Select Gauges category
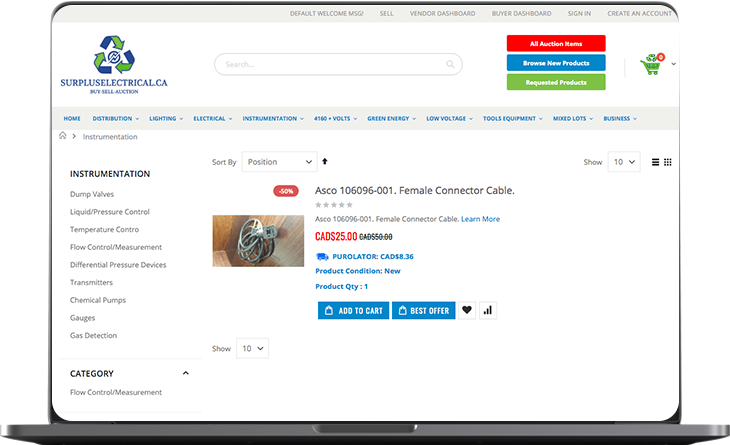Screen dimensions: 730x445 tap(82, 318)
